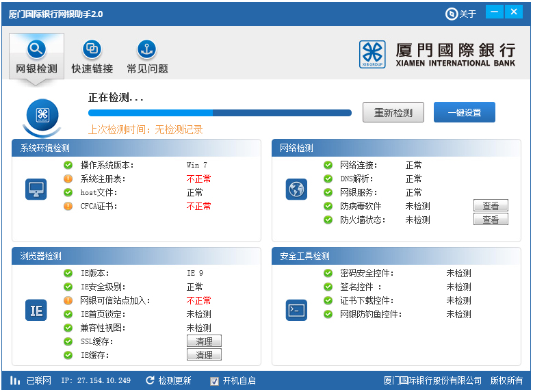Click the IE browser detection icon

(x=36, y=310)
